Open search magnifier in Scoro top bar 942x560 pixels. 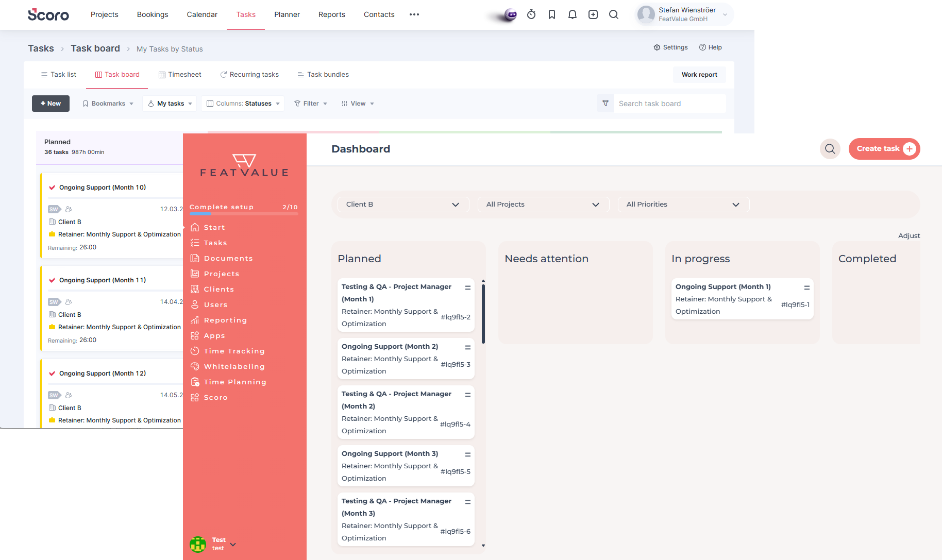614,14
